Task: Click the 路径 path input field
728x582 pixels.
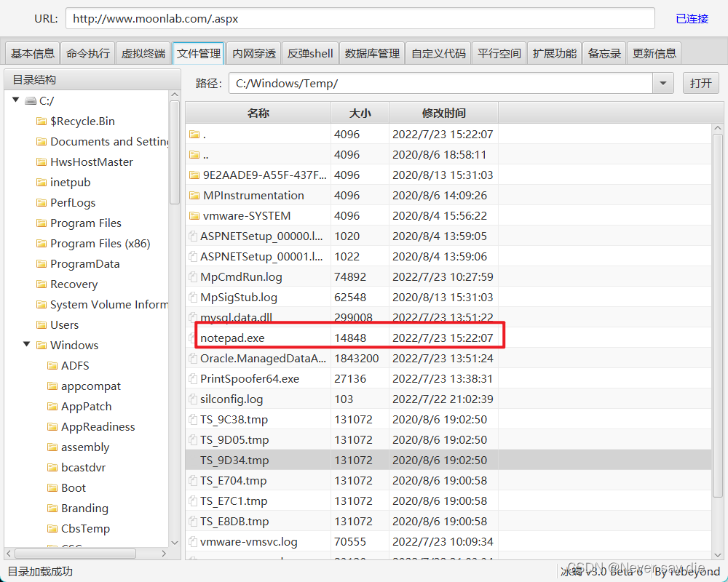Action: [x=441, y=83]
